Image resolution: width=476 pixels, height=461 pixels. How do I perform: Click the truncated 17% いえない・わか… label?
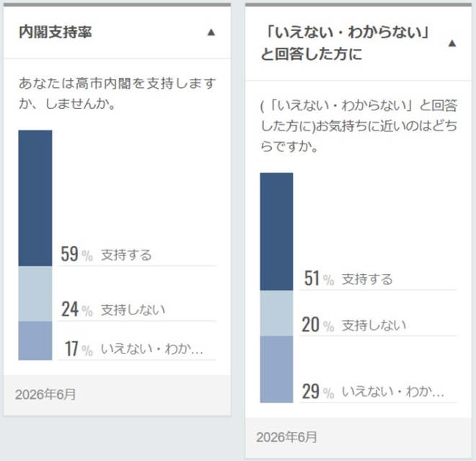[x=133, y=348]
